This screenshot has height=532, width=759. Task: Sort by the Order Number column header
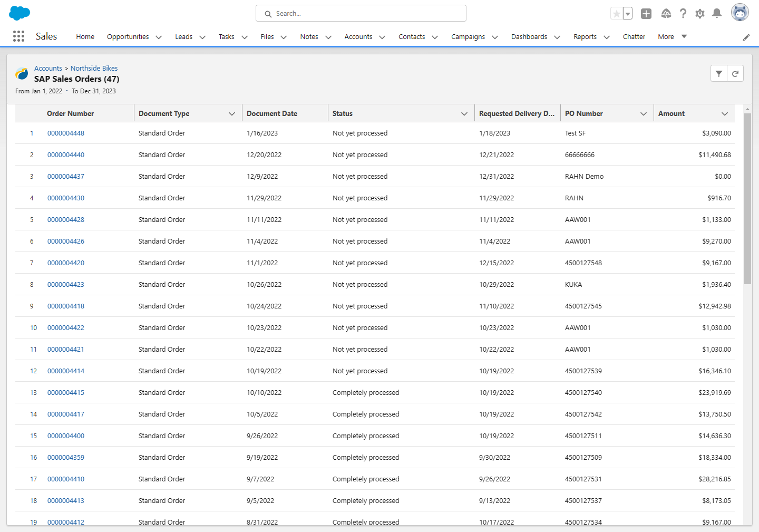70,113
